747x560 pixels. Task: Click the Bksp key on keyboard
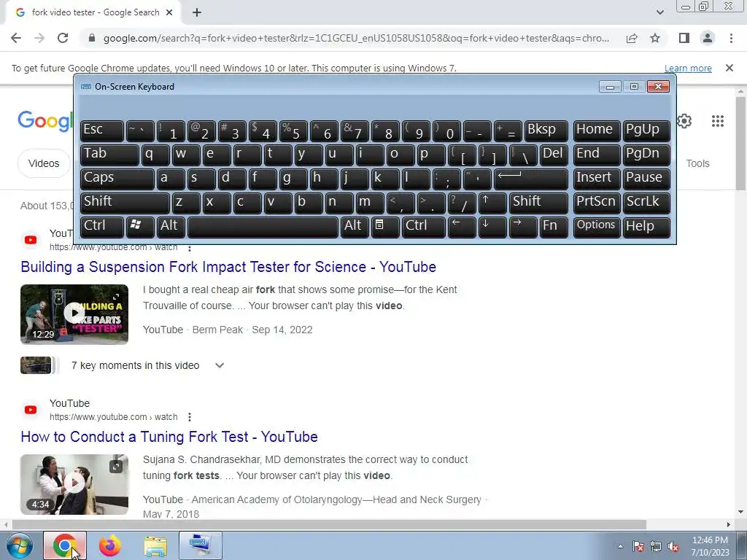(546, 130)
